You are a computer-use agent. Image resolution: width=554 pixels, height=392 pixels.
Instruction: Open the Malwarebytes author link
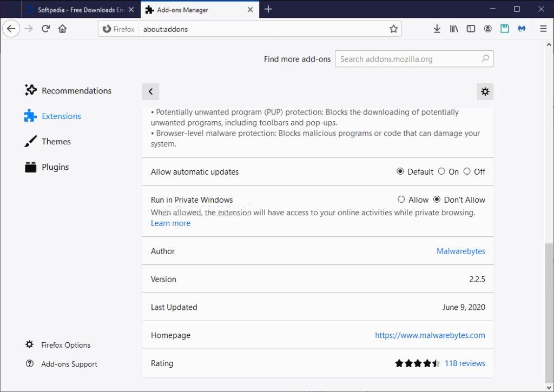461,251
